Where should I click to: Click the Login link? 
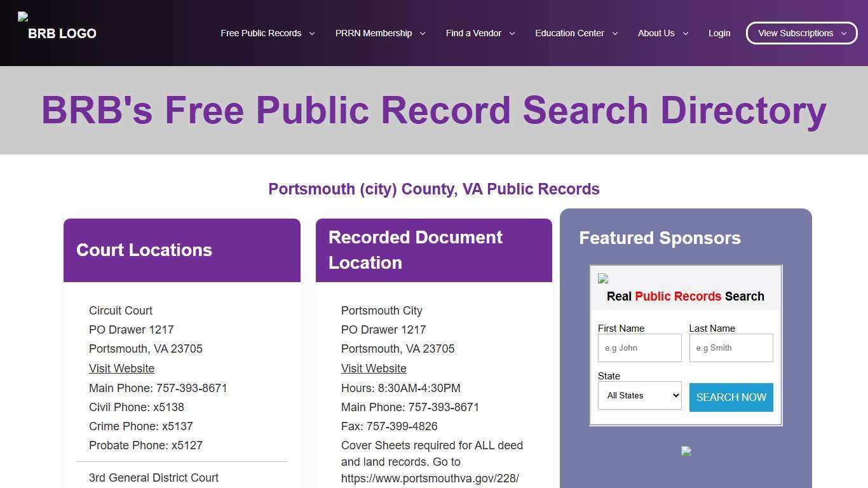pyautogui.click(x=719, y=33)
